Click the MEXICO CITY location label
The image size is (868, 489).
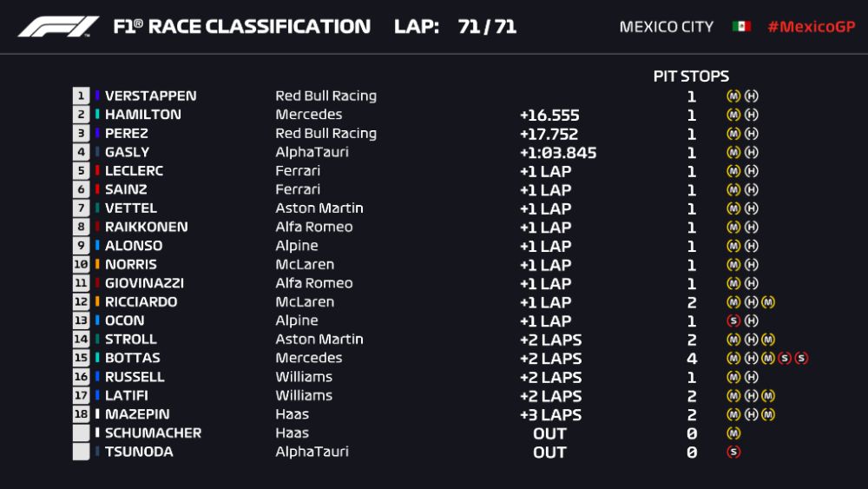click(x=666, y=27)
